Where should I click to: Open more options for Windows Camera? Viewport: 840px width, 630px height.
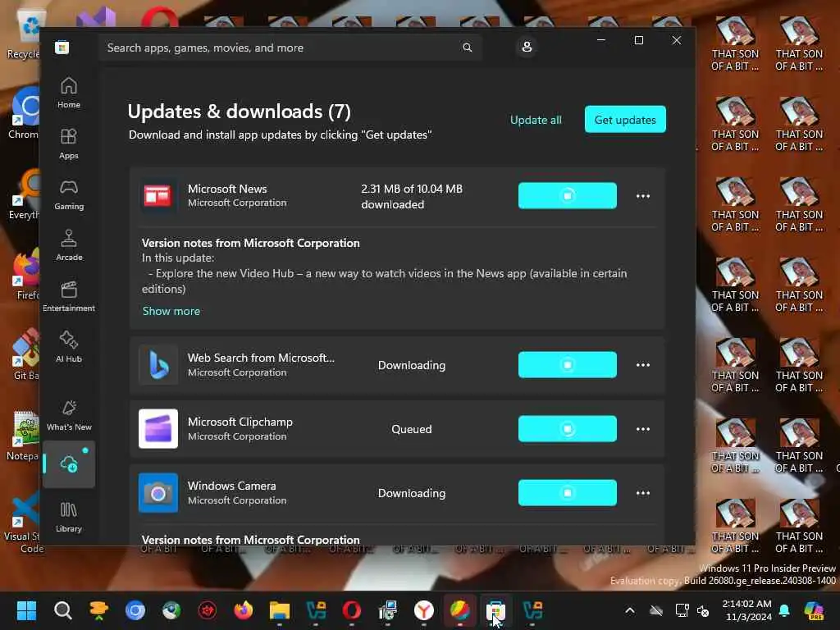click(x=643, y=493)
